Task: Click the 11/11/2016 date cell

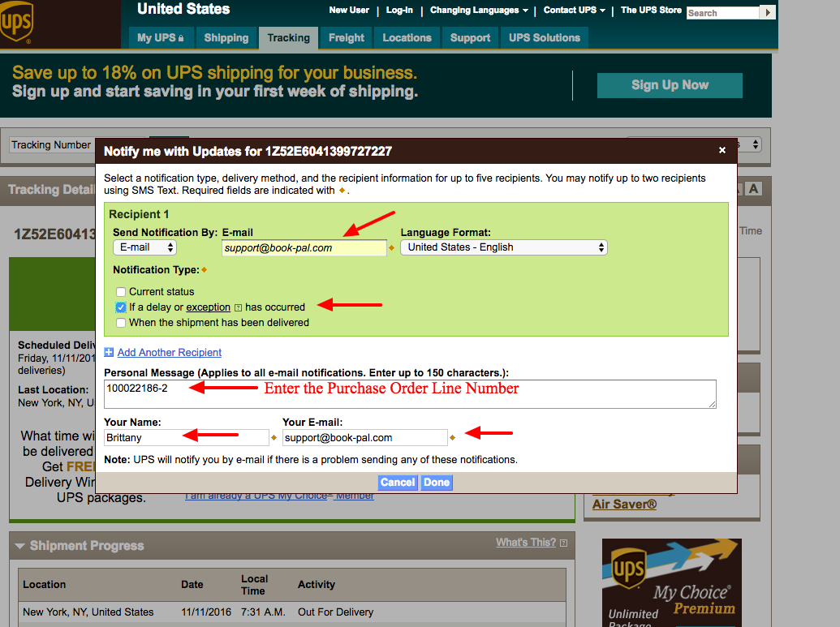Action: [x=206, y=612]
